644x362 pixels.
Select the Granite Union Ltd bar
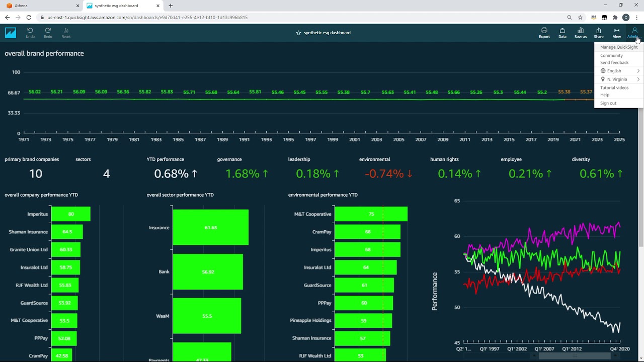click(66, 249)
